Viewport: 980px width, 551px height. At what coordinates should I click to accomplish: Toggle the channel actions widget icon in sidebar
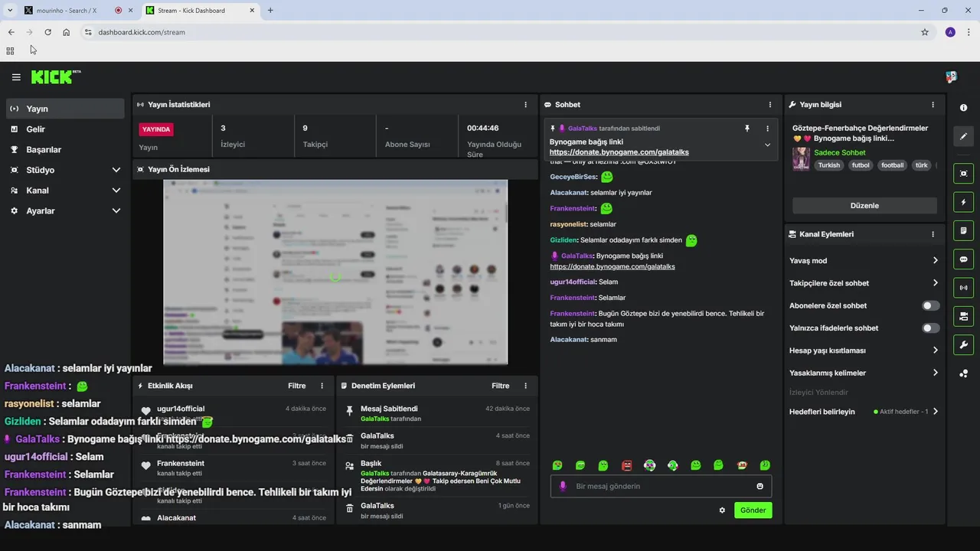(x=964, y=316)
